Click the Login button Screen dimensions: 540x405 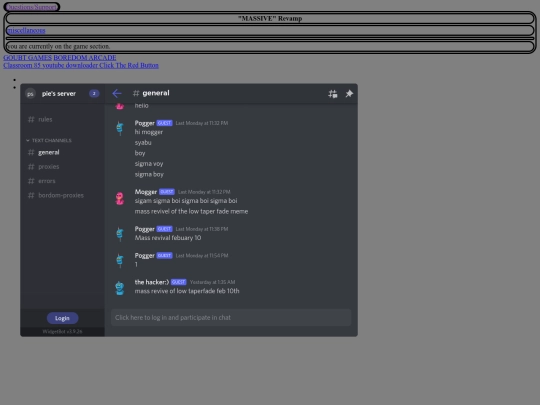(x=62, y=318)
